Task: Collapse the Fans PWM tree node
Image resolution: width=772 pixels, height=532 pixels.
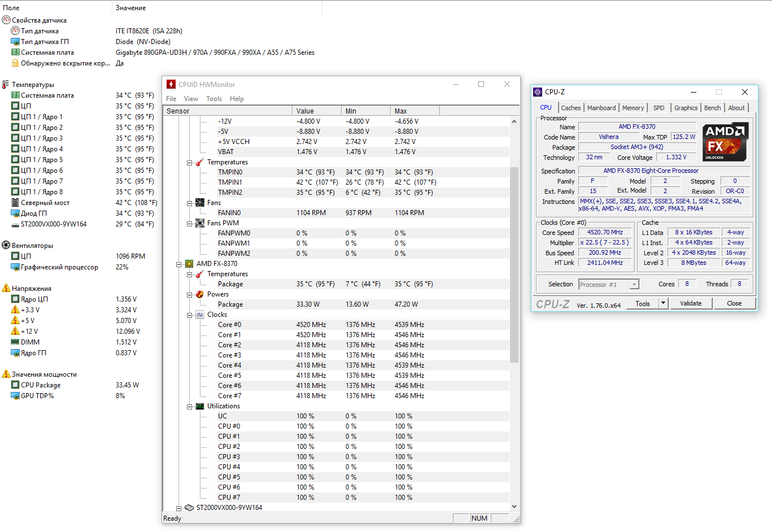Action: [190, 224]
